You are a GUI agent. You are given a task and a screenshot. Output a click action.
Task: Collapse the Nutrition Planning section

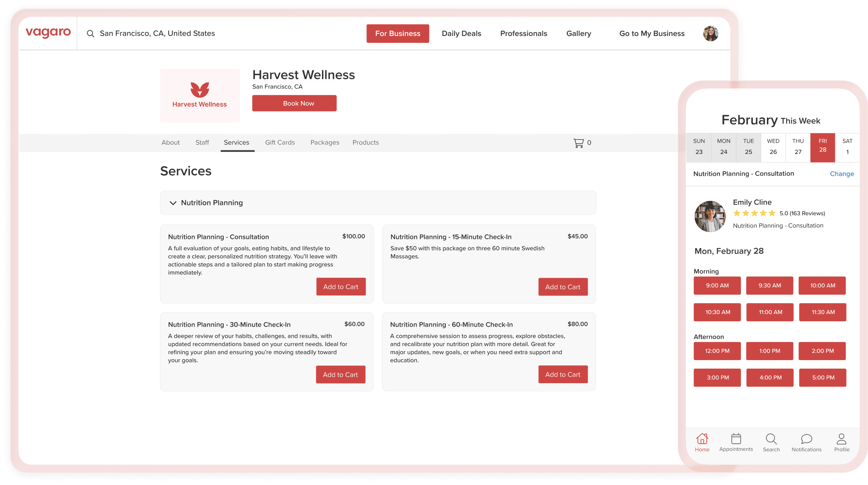click(x=173, y=203)
